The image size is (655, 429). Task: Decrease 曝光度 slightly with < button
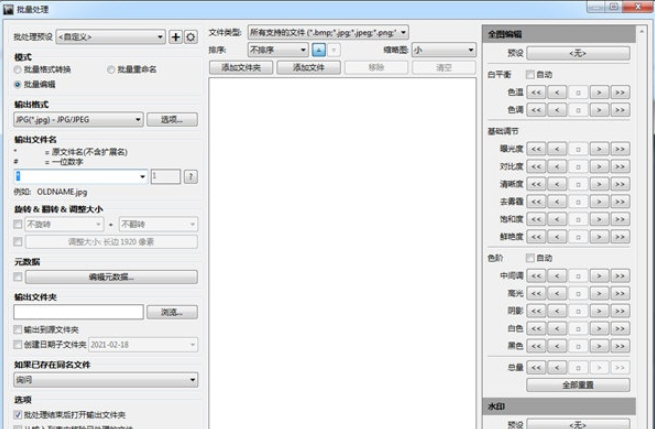557,149
